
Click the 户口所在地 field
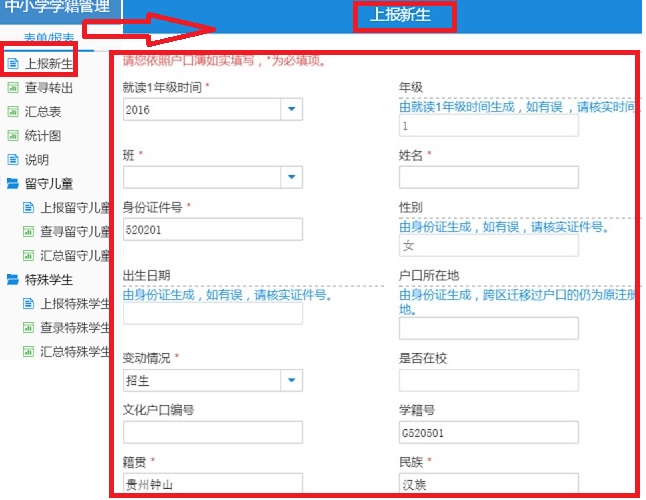coord(489,328)
